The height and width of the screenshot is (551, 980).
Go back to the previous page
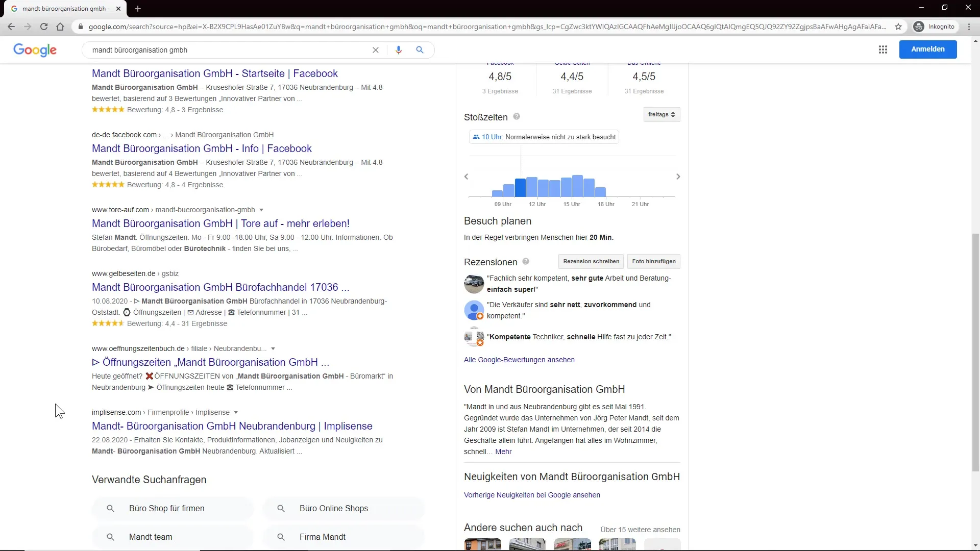tap(11, 27)
